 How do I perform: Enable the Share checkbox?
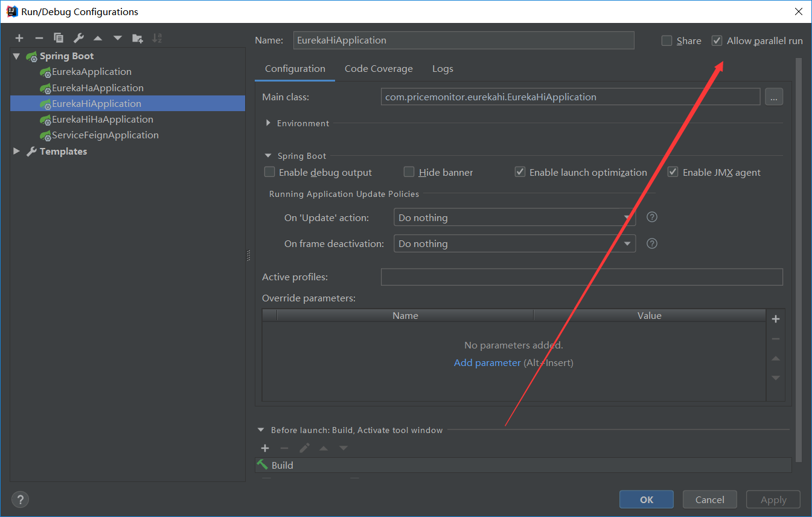point(667,40)
